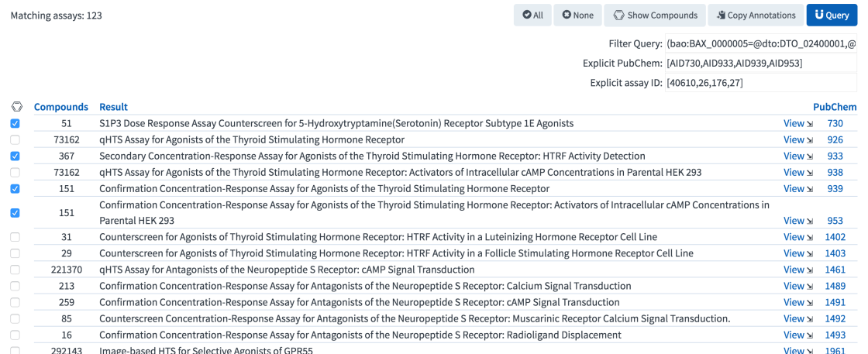Sort by the Compounds column header
The image size is (868, 354).
61,107
